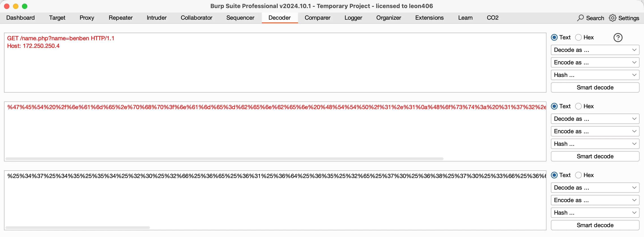Click the Search magnifier icon
This screenshot has width=644, height=237.
[x=580, y=18]
